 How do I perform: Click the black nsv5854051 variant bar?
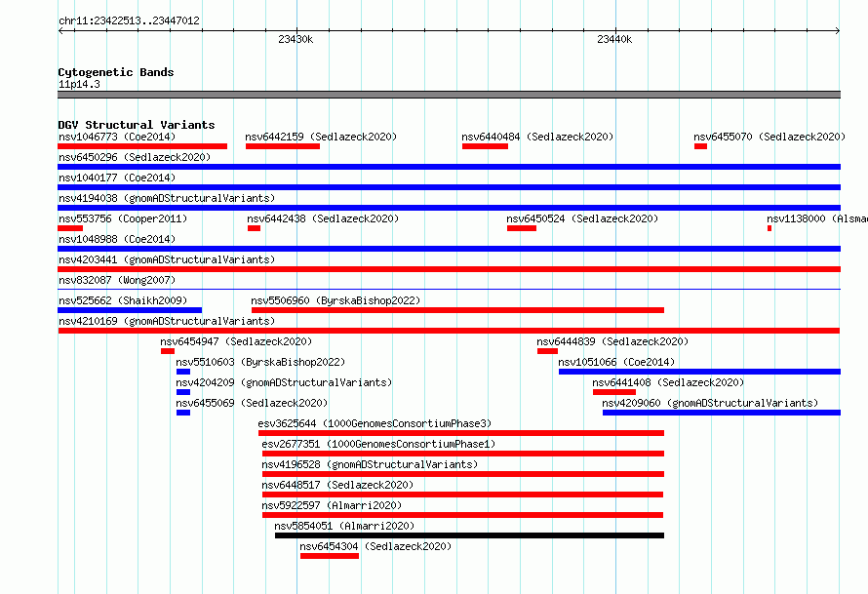pyautogui.click(x=469, y=535)
